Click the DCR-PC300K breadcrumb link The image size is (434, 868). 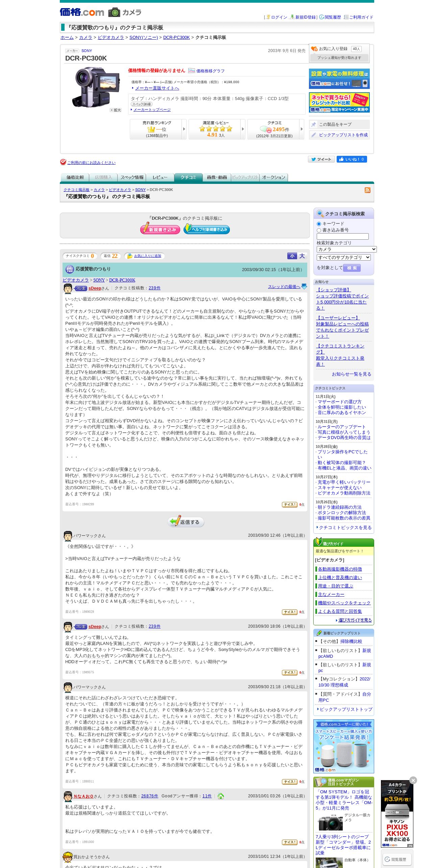[176, 38]
